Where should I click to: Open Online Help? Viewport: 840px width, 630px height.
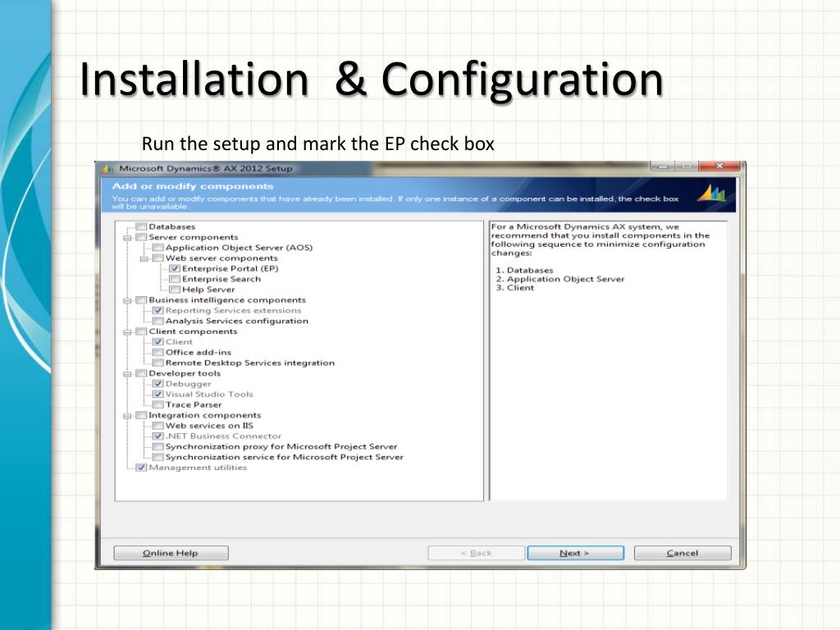(x=171, y=553)
